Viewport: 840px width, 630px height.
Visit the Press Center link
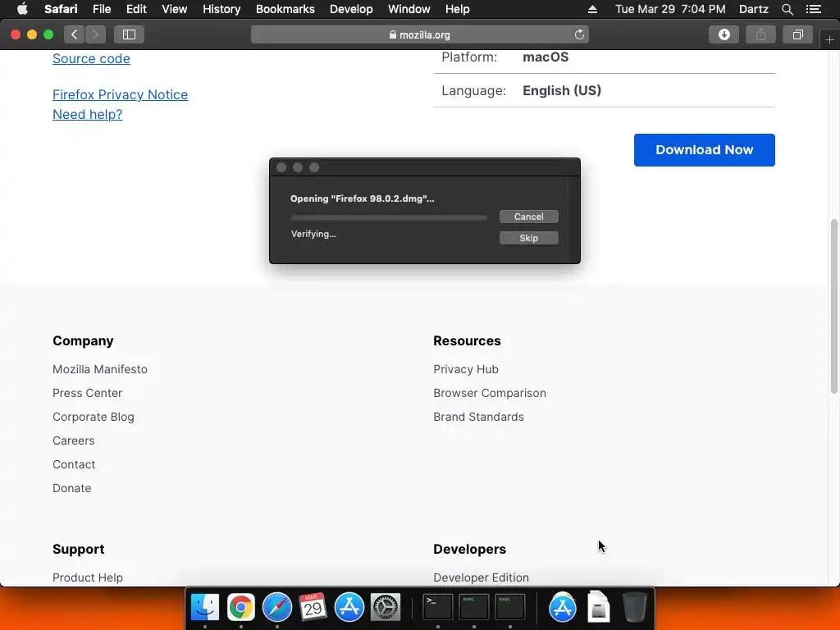[87, 393]
